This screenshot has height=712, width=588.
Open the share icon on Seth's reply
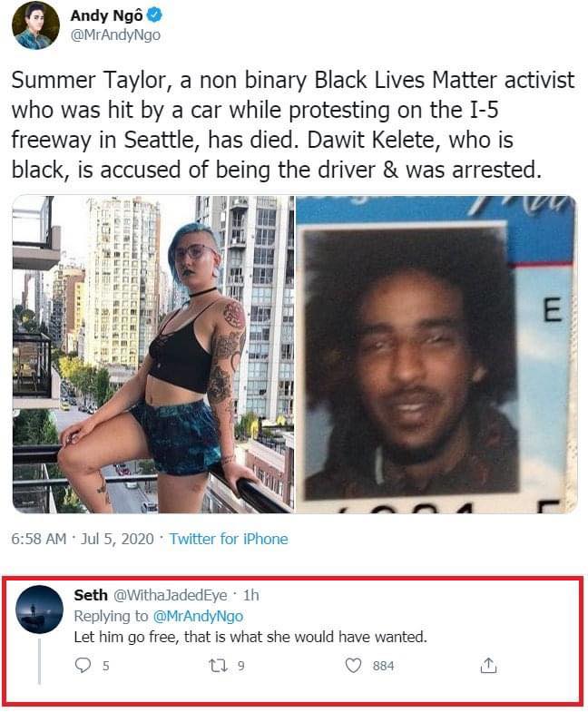pos(488,665)
